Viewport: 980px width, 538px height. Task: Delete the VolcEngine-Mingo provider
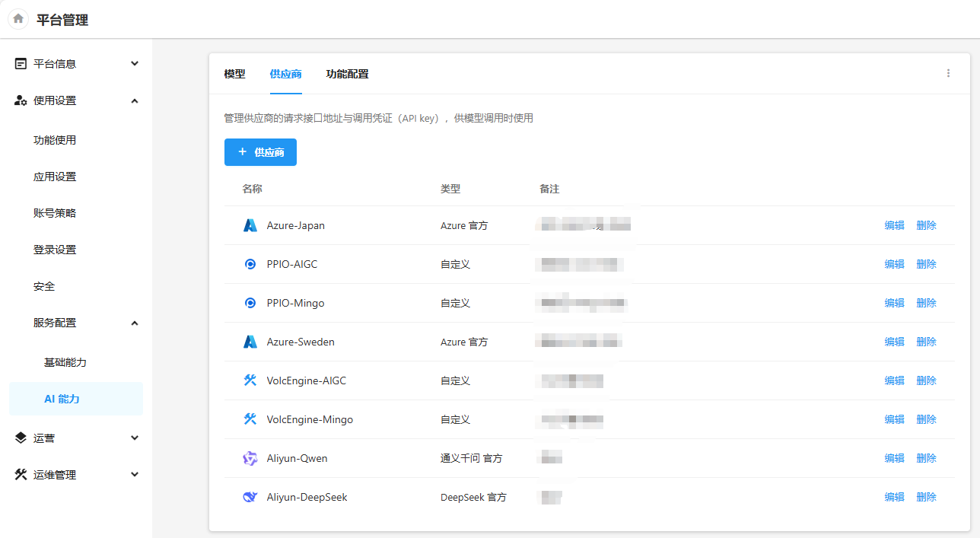[926, 419]
